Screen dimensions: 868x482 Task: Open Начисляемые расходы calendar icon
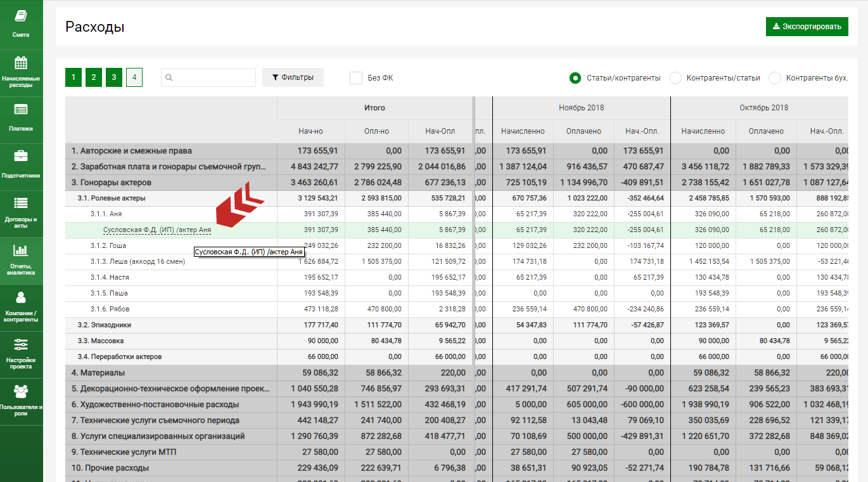point(21,63)
